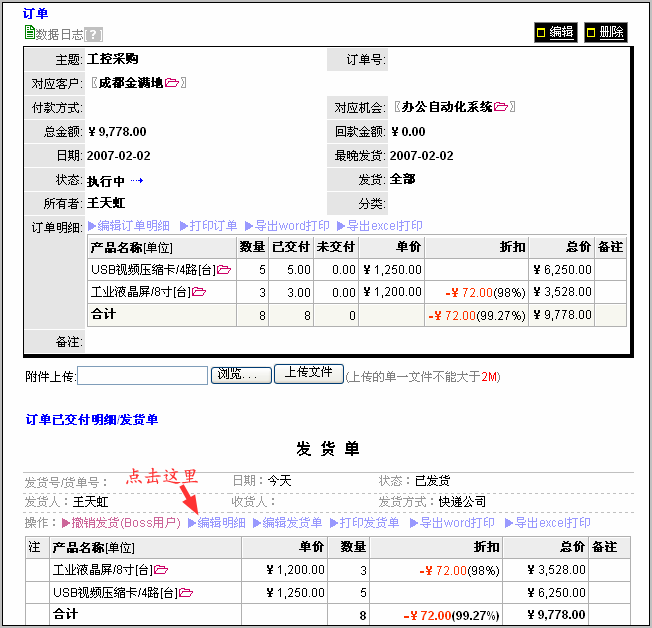Click 撤销发货(Boss用户) in shipping operations

120,522
